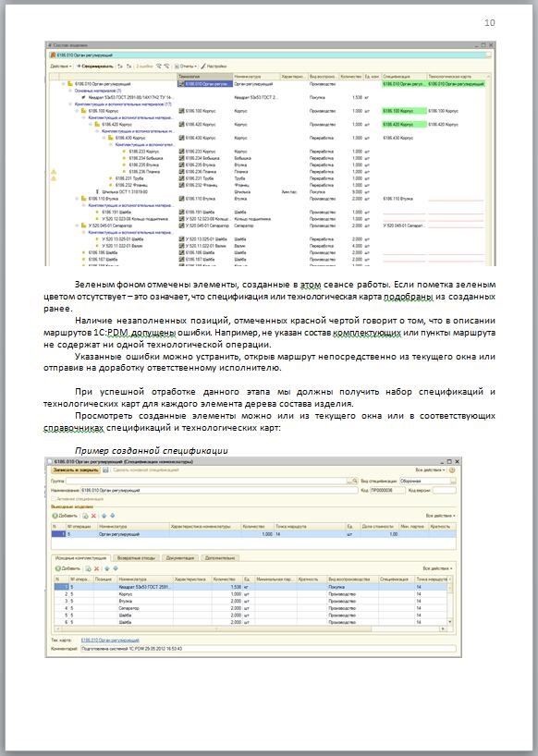This screenshot has height=756, width=538.
Task: Click folder icon of 6186.100 Корпус
Action: click(83, 111)
